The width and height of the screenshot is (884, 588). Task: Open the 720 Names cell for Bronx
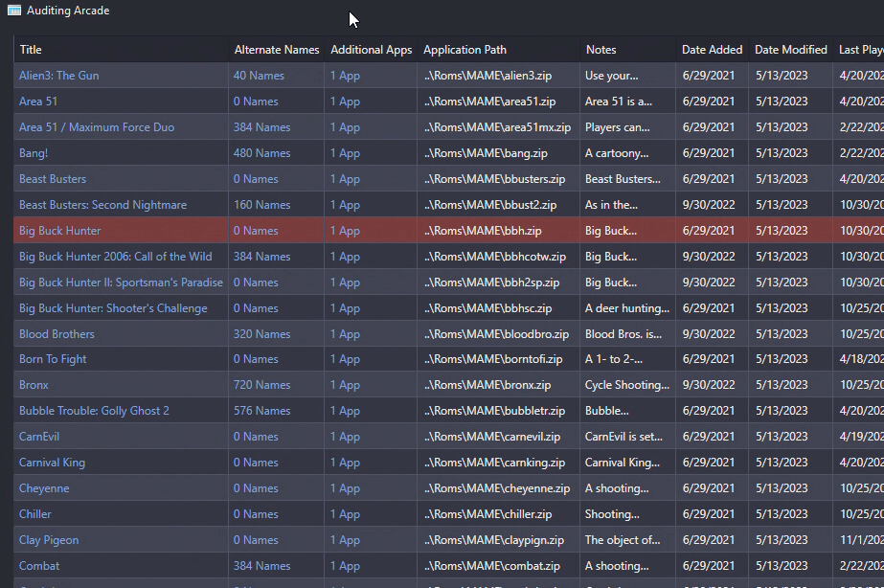click(262, 385)
